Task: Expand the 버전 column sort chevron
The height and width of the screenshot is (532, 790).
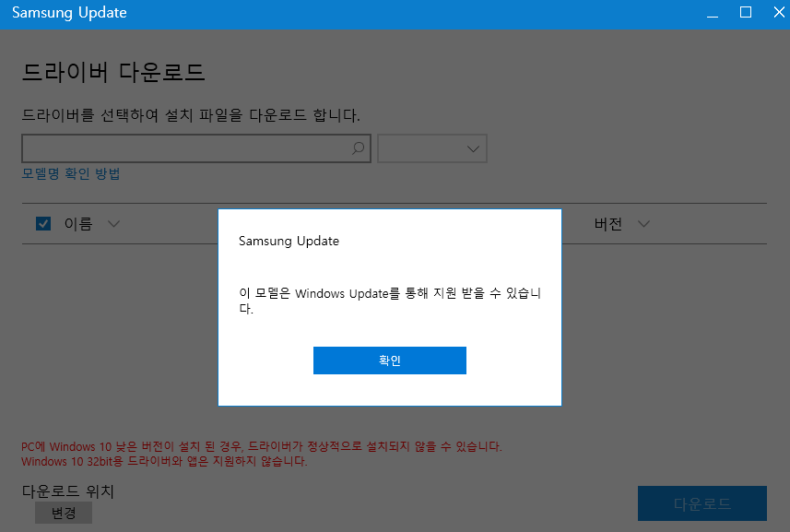Action: click(643, 224)
